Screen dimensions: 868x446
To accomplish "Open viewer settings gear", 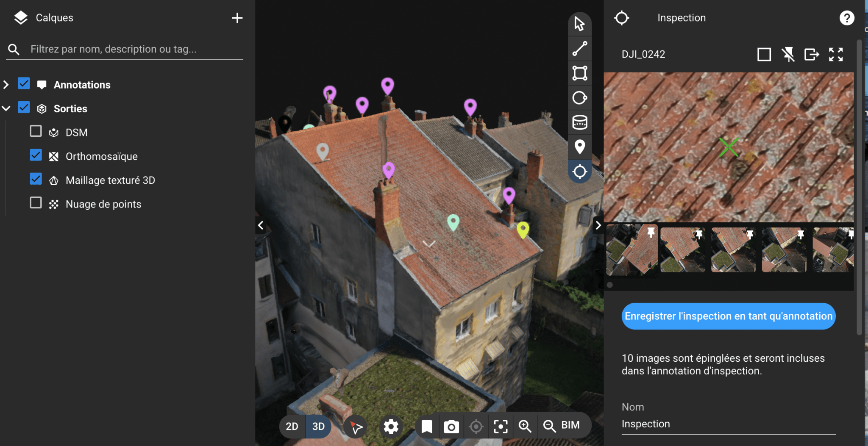I will tap(391, 427).
